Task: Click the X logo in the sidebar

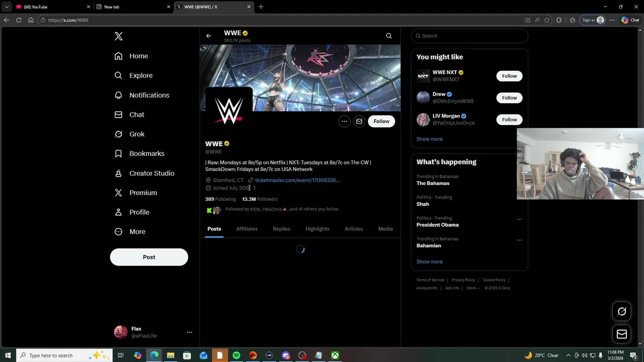Action: click(119, 36)
